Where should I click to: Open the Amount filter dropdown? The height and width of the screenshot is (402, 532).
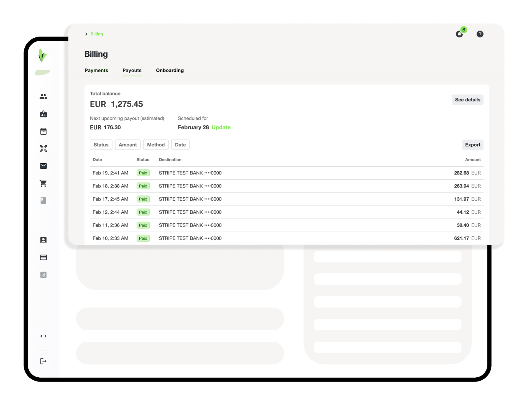[128, 145]
